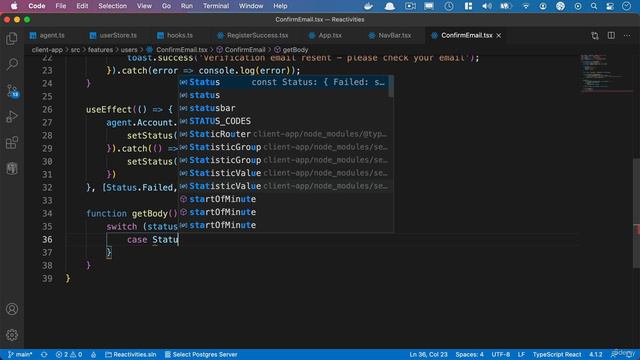Open the Help menu
The width and height of the screenshot is (640, 360).
pyautogui.click(x=280, y=6)
